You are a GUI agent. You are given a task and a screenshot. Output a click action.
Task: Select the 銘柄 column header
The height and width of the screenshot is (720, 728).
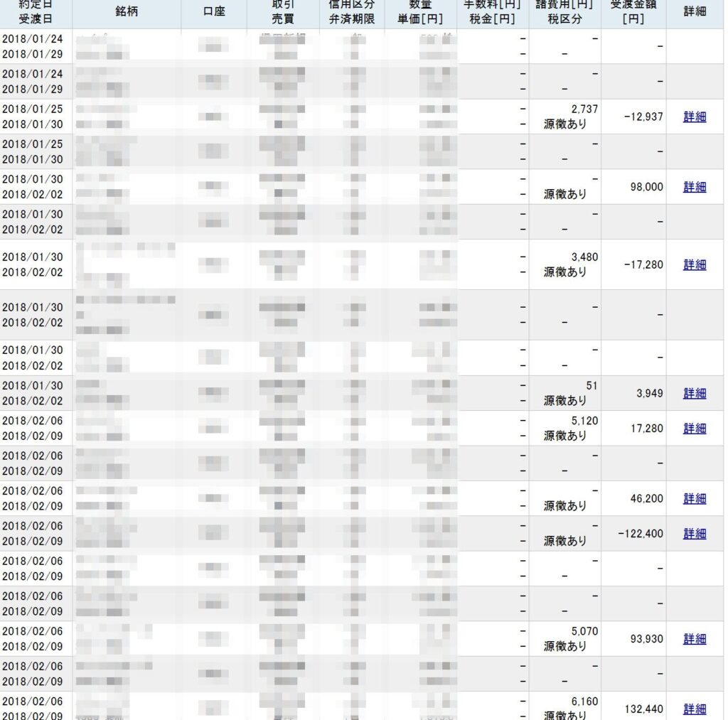coord(126,11)
